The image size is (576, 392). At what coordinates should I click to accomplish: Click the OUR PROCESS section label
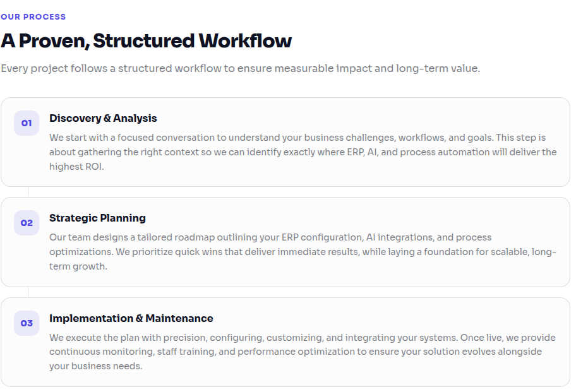point(33,17)
